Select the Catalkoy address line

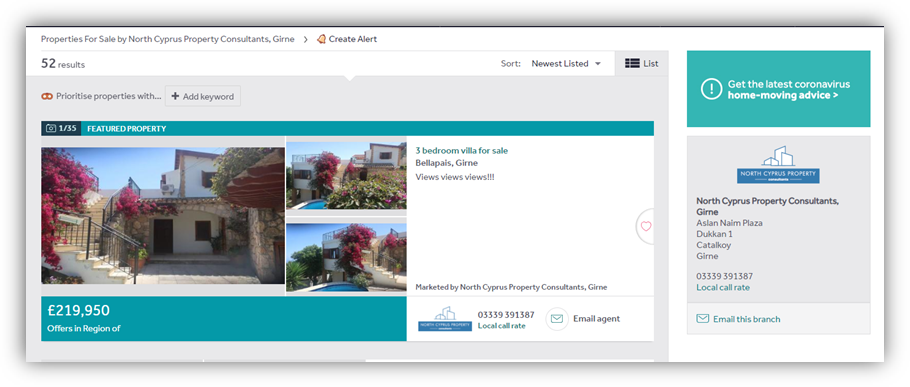(x=714, y=245)
